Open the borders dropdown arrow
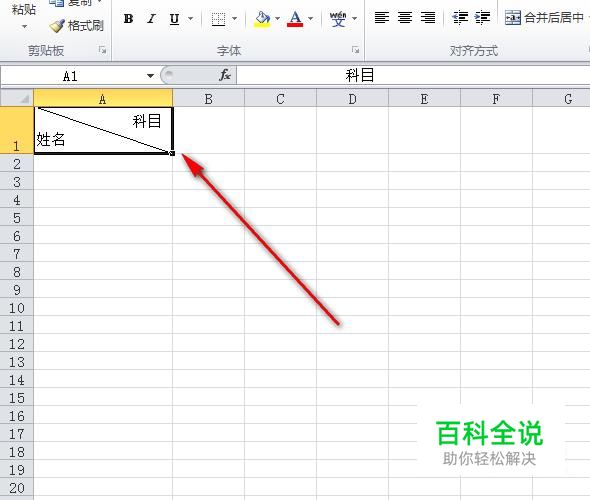The width and height of the screenshot is (590, 500). click(x=234, y=18)
